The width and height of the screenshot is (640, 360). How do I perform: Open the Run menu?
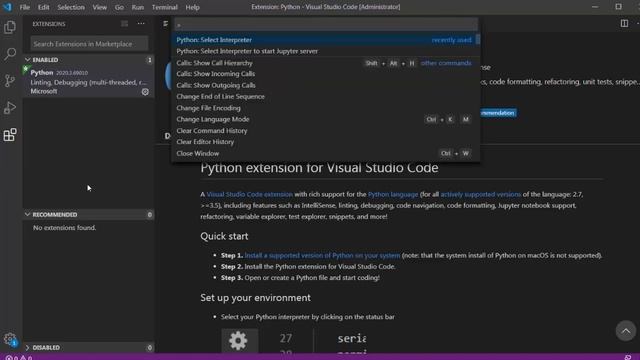click(x=138, y=7)
